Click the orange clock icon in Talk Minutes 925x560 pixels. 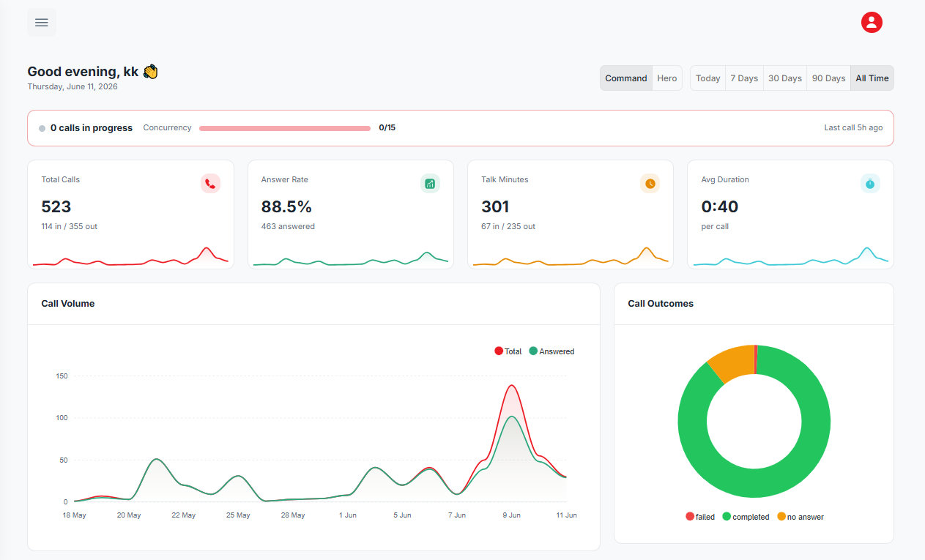pos(650,184)
